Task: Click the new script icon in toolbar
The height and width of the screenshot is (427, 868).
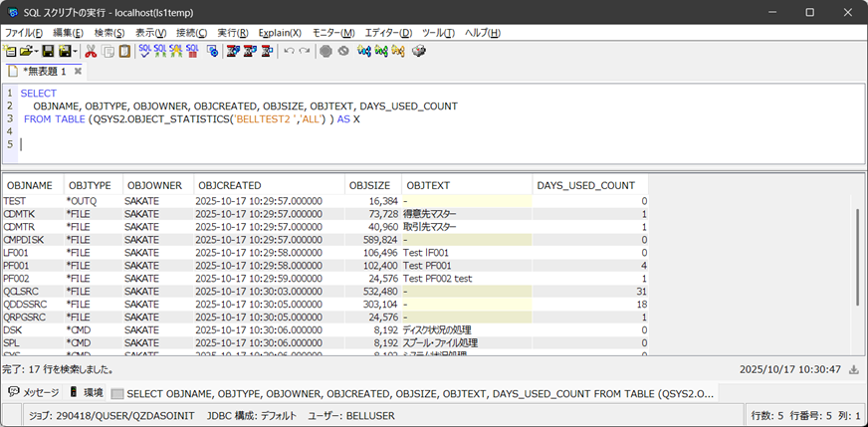Action: pyautogui.click(x=11, y=51)
